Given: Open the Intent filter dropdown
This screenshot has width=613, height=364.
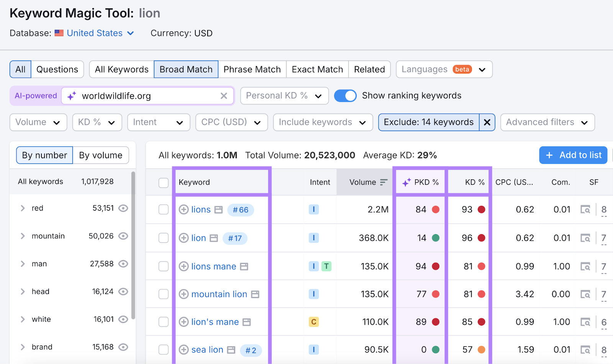Looking at the screenshot, I should [x=159, y=122].
